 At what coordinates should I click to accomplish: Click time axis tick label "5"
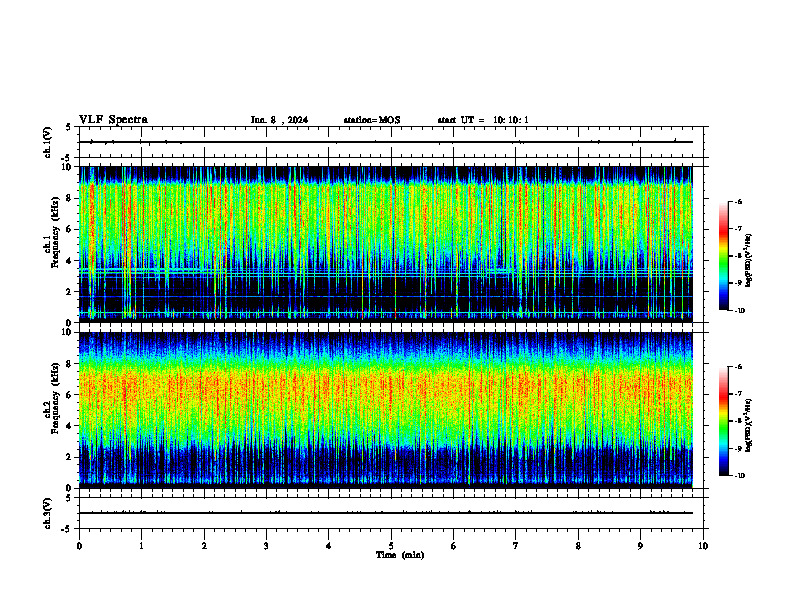point(391,546)
